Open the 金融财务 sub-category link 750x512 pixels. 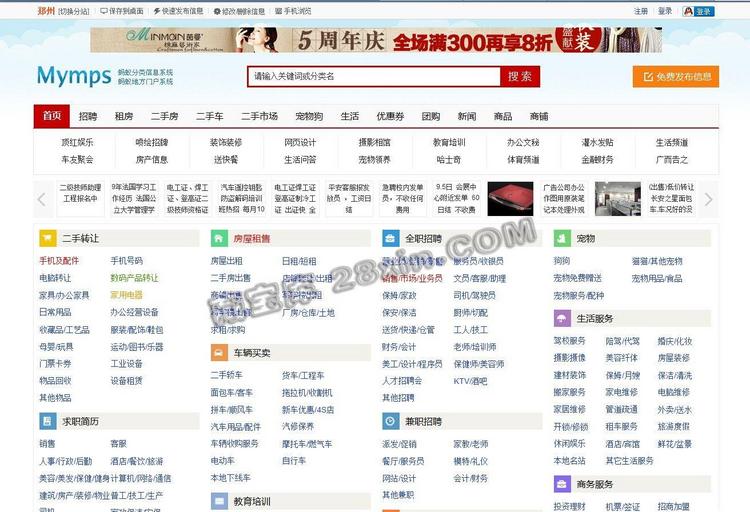click(x=597, y=159)
